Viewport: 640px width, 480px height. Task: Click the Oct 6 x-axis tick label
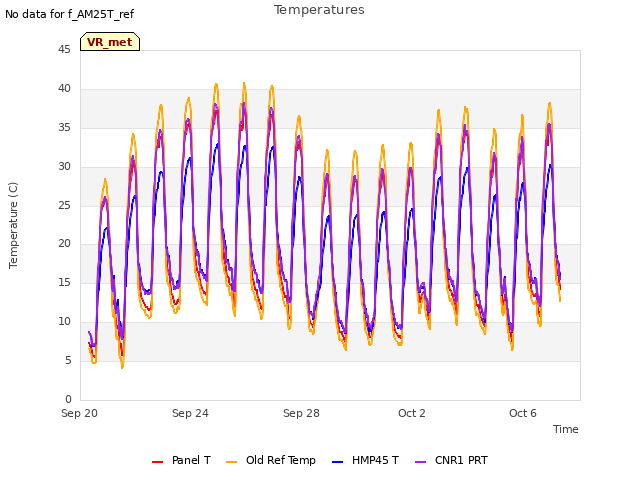tap(523, 413)
